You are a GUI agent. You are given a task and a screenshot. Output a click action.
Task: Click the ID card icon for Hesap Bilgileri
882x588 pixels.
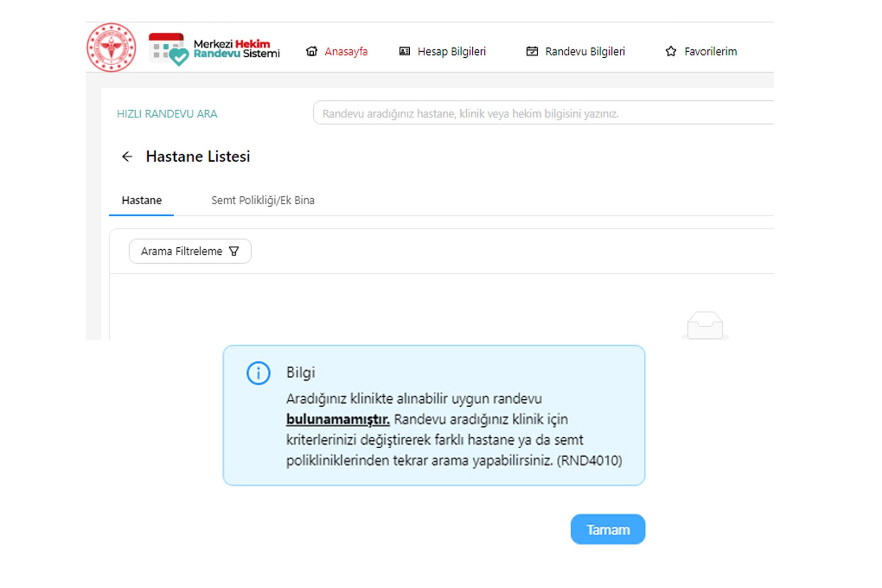pyautogui.click(x=405, y=51)
